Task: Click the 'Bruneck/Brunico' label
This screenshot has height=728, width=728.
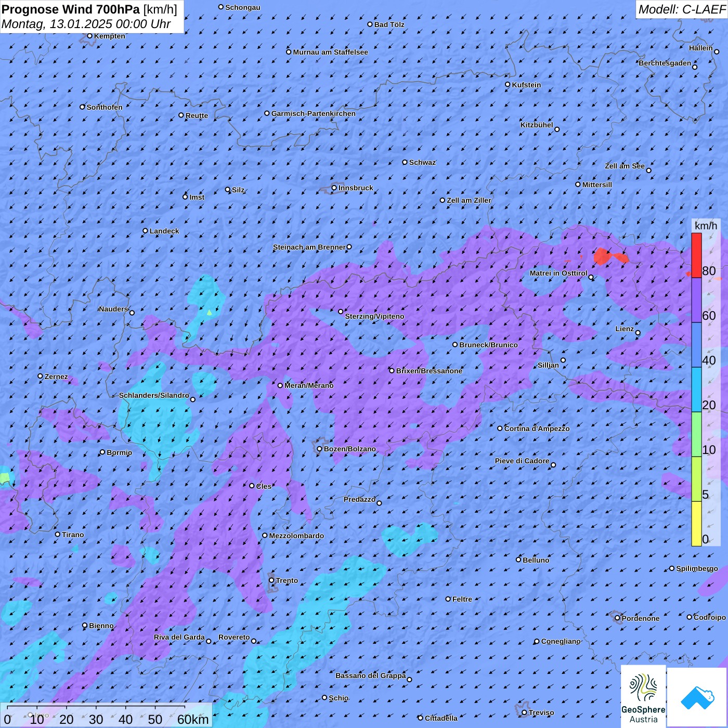Action: point(489,345)
